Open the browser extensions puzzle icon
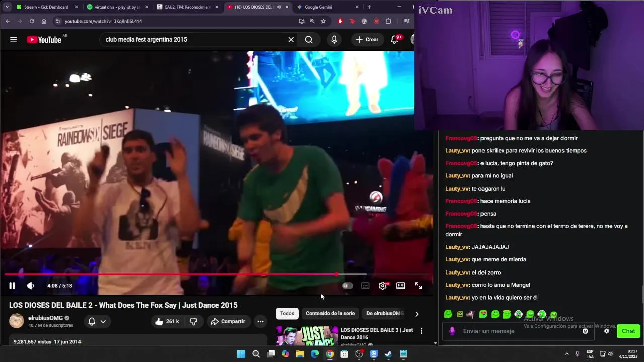The height and width of the screenshot is (362, 644). tap(388, 21)
